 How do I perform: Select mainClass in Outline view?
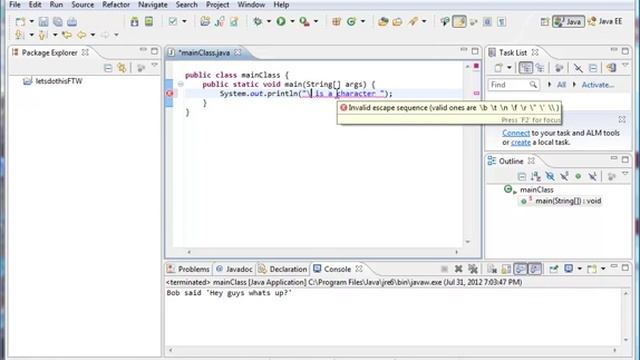[x=536, y=190]
